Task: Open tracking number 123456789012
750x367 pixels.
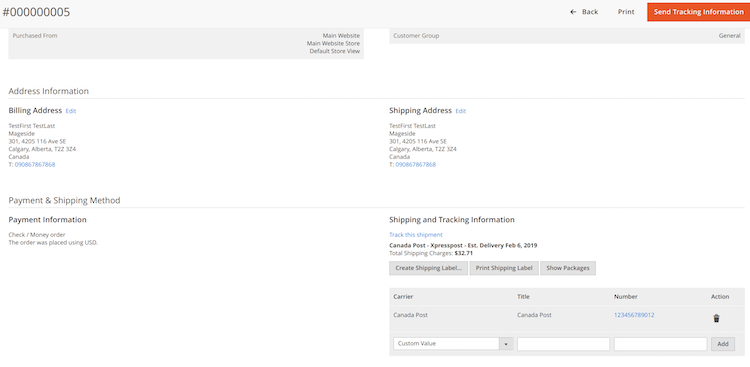Action: [x=634, y=315]
